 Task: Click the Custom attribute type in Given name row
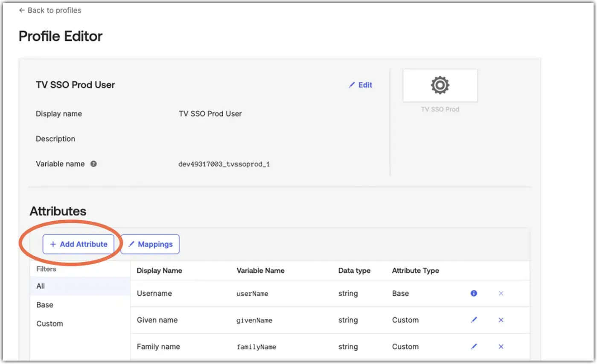coord(405,320)
